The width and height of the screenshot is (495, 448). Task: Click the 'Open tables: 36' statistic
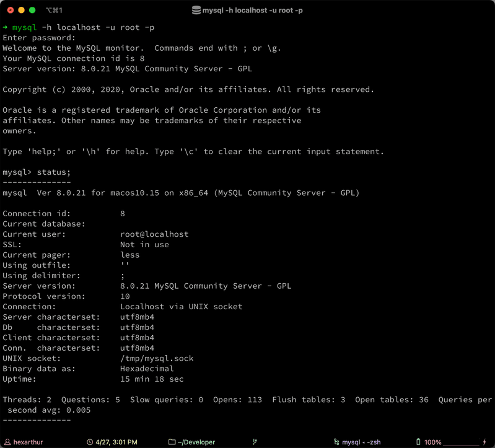coord(392,400)
